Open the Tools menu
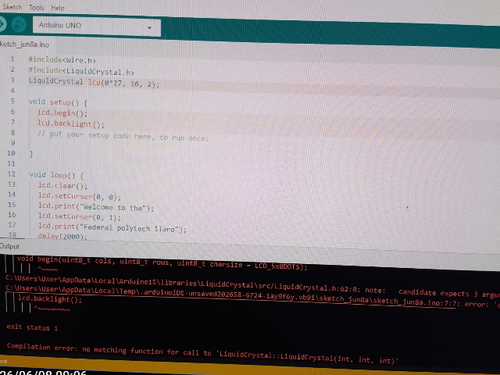 point(36,7)
